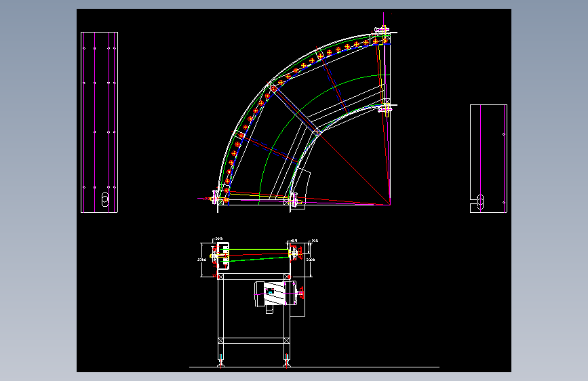Select the lower cross brace of the stand
Screen dimensions: 588x381
254,340
